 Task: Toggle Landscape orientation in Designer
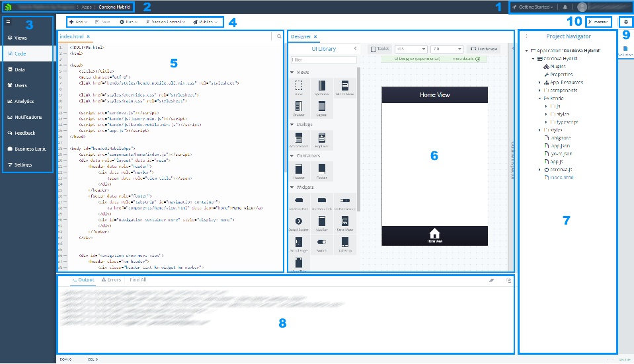(484, 49)
